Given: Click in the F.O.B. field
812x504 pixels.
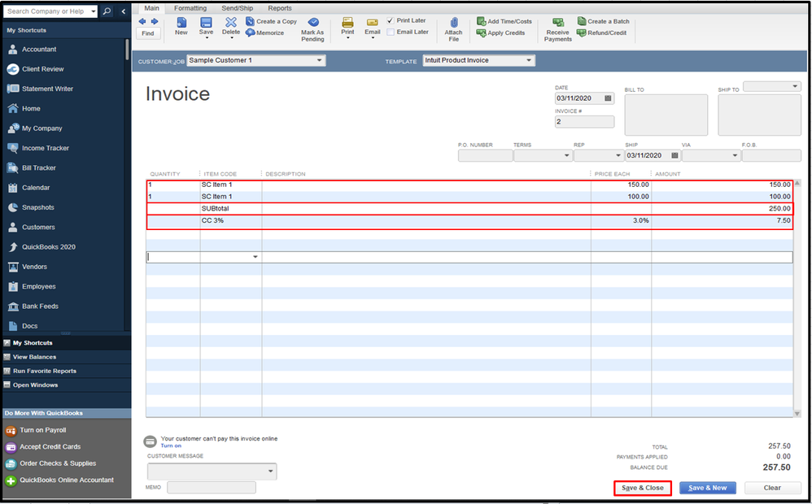Looking at the screenshot, I should point(771,156).
